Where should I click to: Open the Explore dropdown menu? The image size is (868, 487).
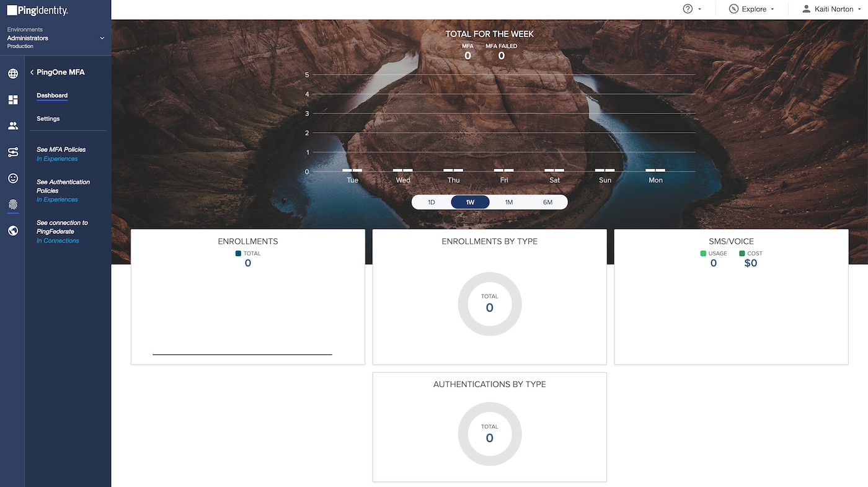coord(752,9)
